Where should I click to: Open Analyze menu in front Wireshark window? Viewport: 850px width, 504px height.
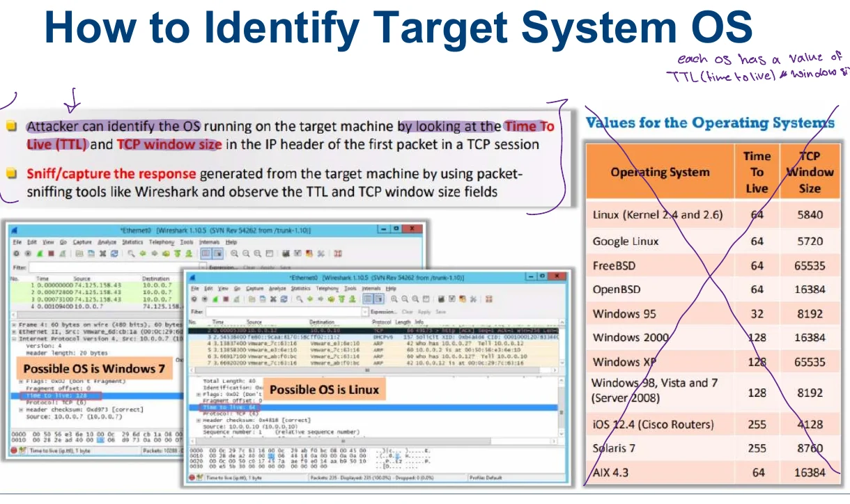[277, 288]
